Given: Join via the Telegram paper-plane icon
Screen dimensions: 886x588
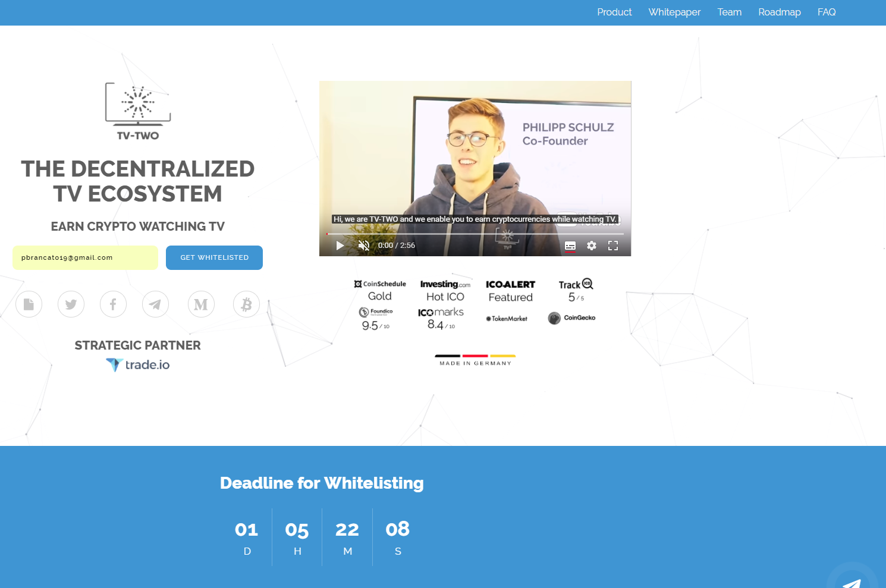Looking at the screenshot, I should (x=155, y=304).
